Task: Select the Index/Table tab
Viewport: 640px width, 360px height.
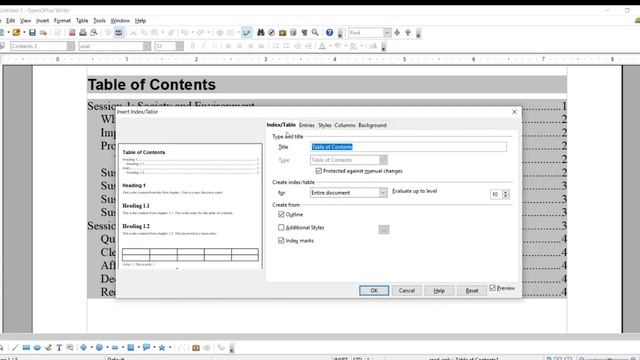Action: [281, 125]
